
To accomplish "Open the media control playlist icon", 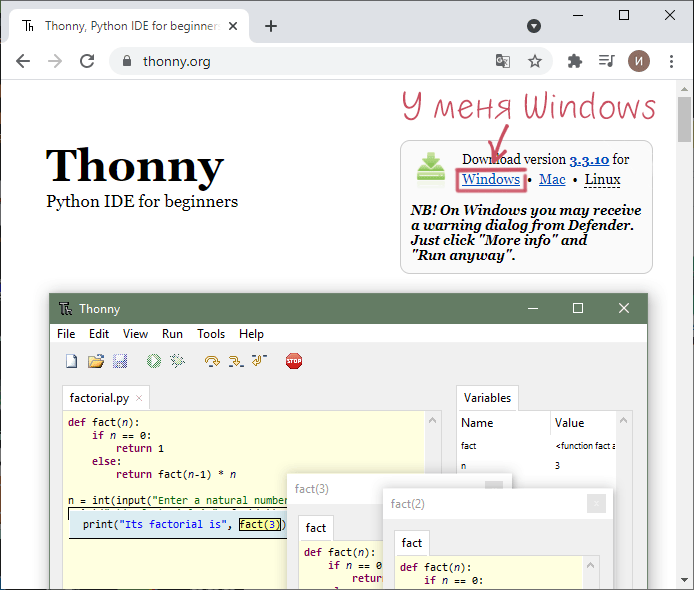I will click(x=606, y=61).
